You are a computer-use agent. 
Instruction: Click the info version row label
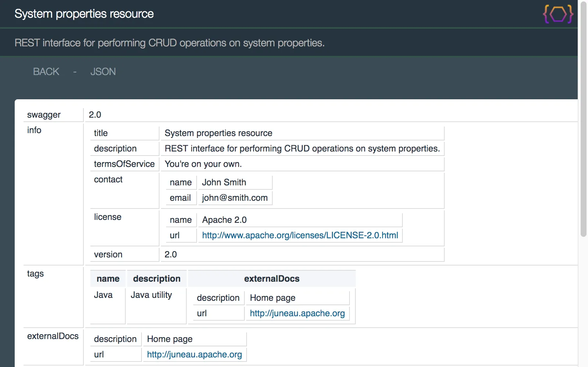pos(108,254)
